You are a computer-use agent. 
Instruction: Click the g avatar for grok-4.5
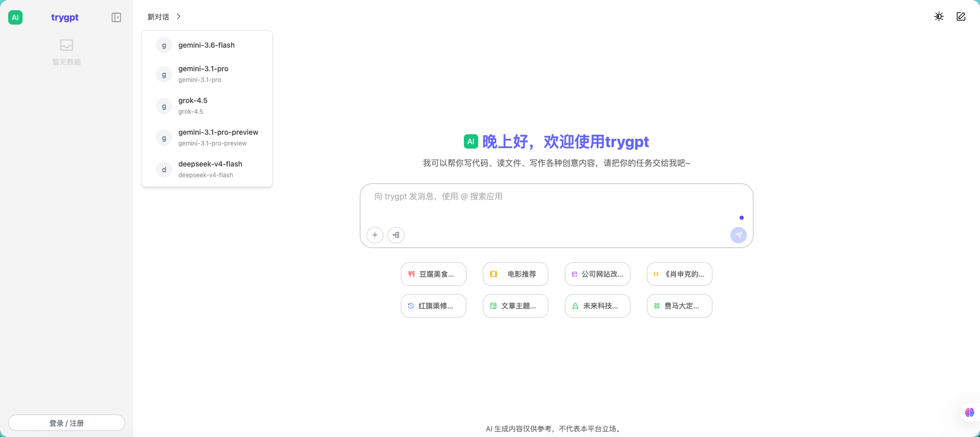164,106
